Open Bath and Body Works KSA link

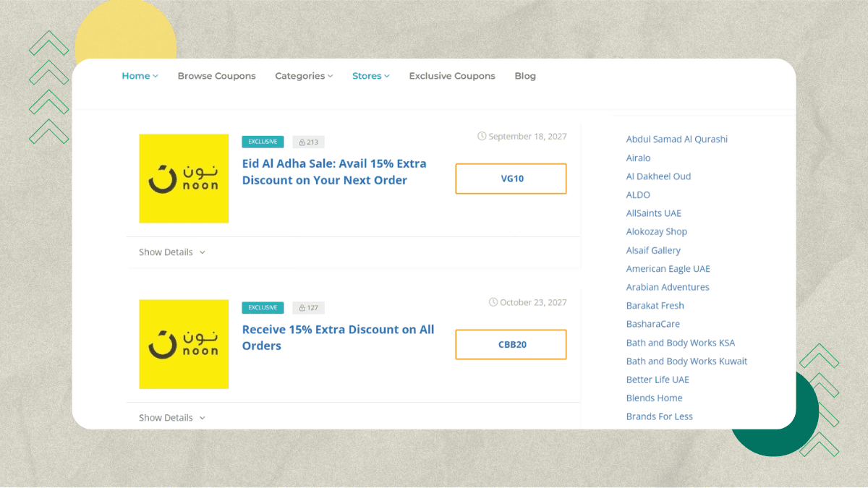(x=681, y=343)
